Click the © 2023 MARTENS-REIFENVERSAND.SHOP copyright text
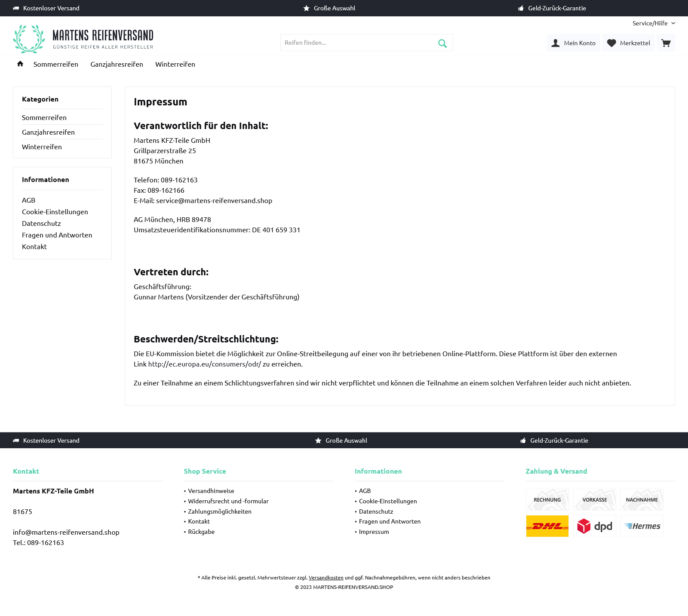Screen dimensions: 688x616 click(344, 587)
